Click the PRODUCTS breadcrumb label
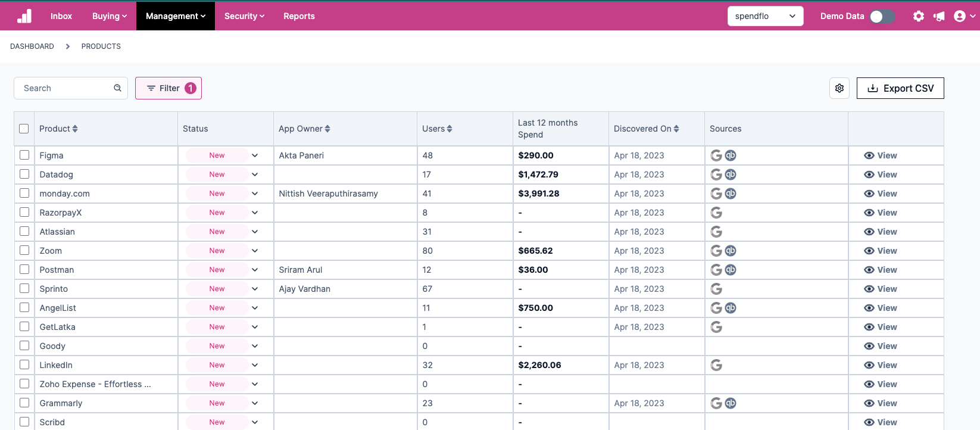The height and width of the screenshot is (430, 980). tap(101, 46)
